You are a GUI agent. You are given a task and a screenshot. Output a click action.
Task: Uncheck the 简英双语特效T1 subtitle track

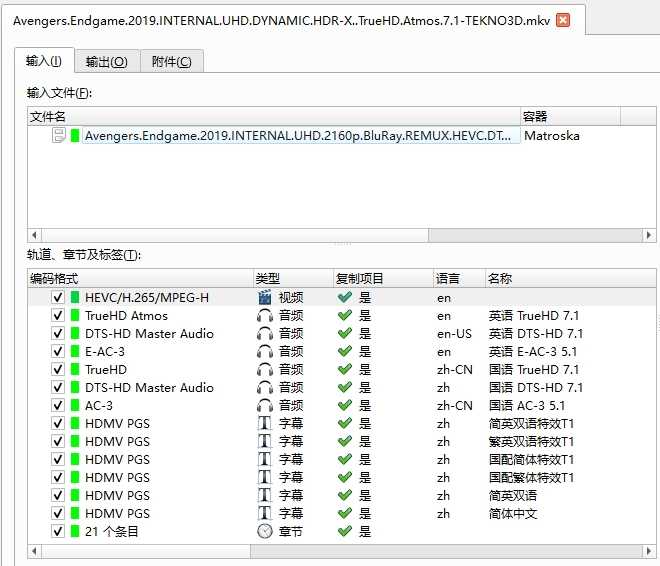(58, 423)
